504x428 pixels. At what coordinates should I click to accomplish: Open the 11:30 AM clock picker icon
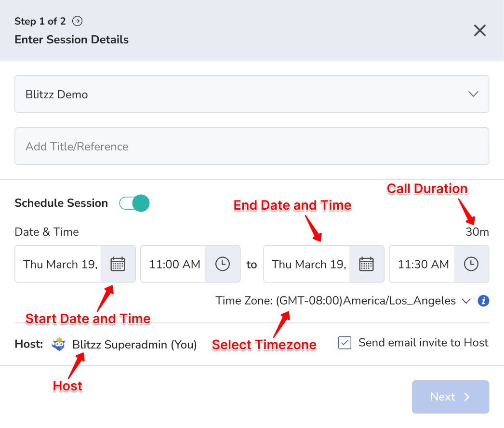pos(471,264)
